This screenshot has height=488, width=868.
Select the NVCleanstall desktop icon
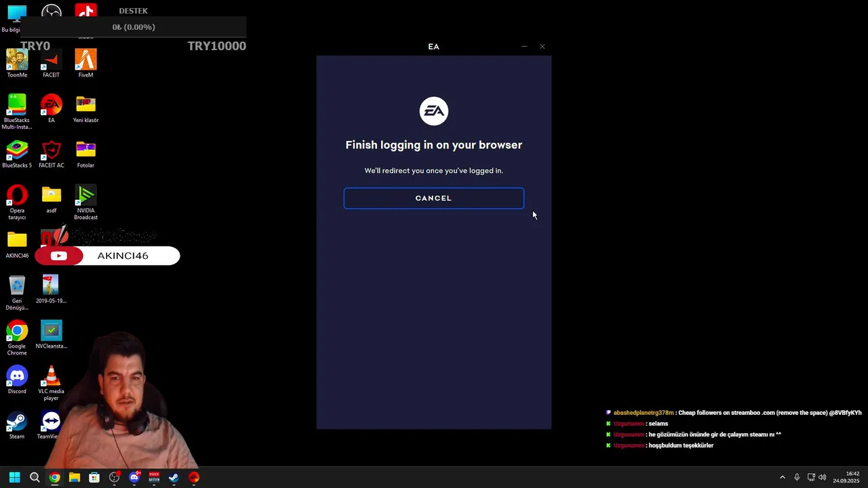click(51, 335)
